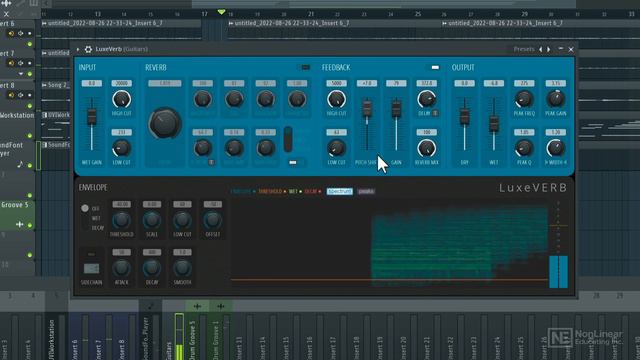Adjust the Output Wet fader
This screenshot has height=360, width=640.
(494, 124)
